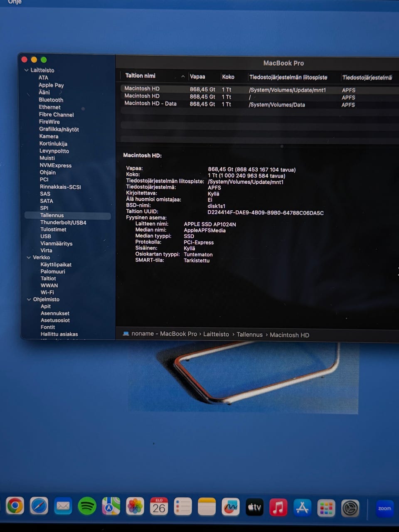Open Maps from the Dock
Viewport: 399px width, 532px height.
click(111, 506)
